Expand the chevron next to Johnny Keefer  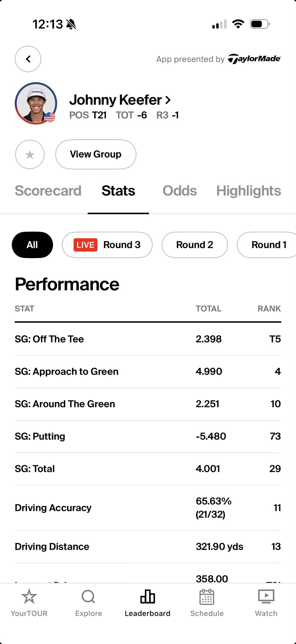click(168, 100)
